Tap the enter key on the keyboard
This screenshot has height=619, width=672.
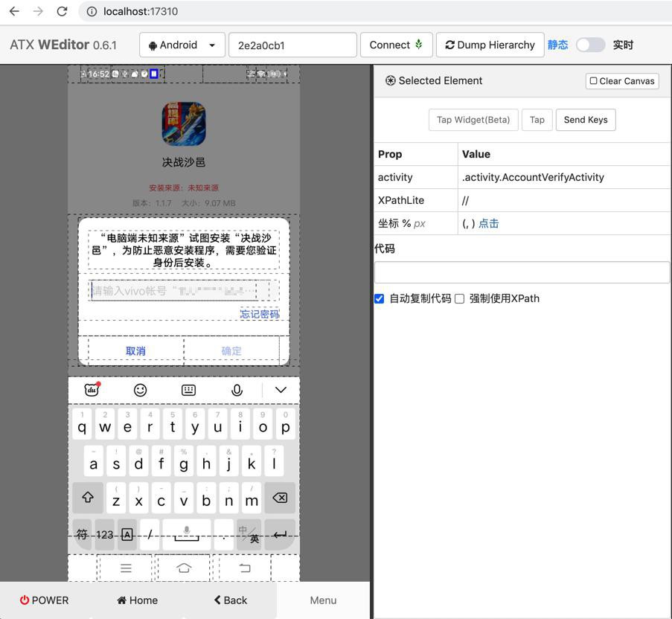click(280, 535)
